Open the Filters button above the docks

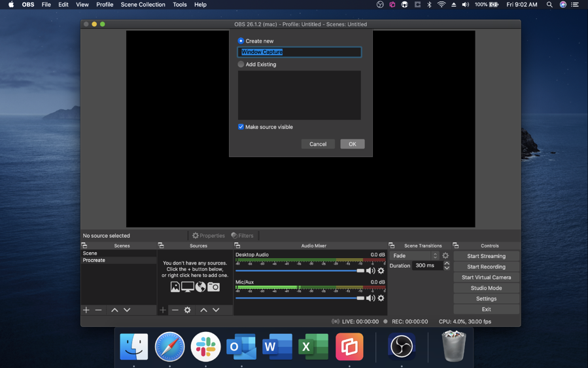pyautogui.click(x=243, y=236)
